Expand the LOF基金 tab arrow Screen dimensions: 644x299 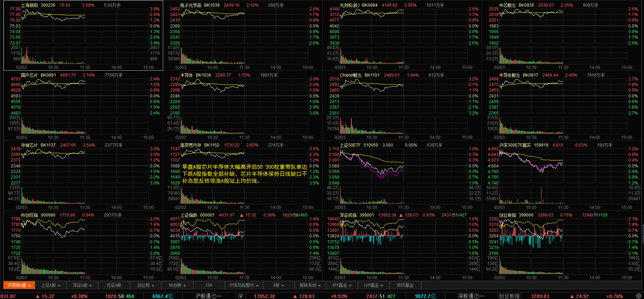(x=382, y=286)
